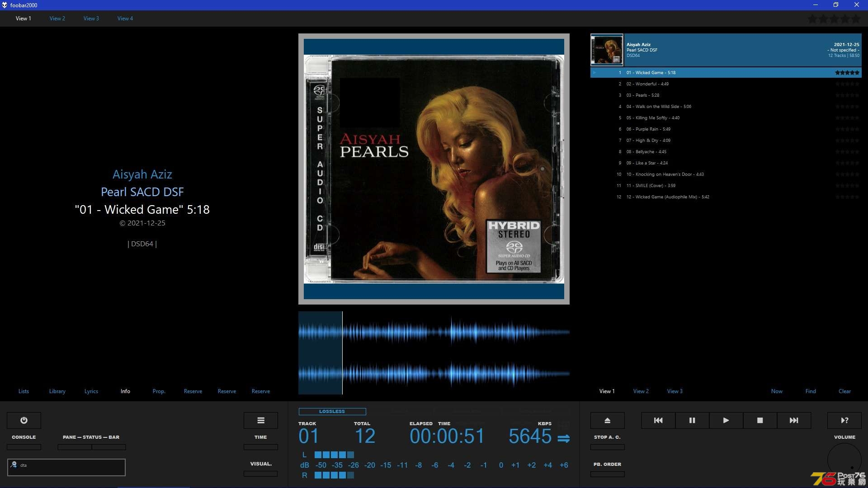Click Aisyah Aziz artist name in Info
Screen dimensions: 868x488
coord(142,174)
